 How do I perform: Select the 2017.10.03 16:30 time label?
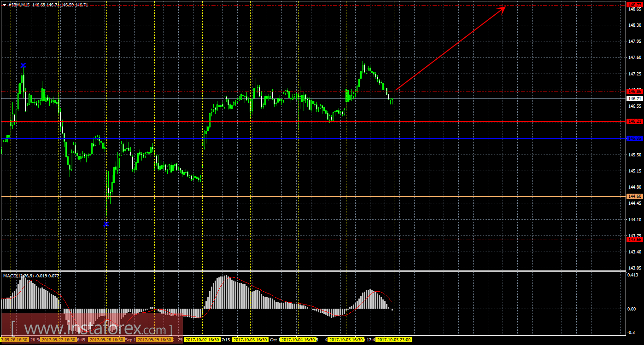pyautogui.click(x=251, y=340)
